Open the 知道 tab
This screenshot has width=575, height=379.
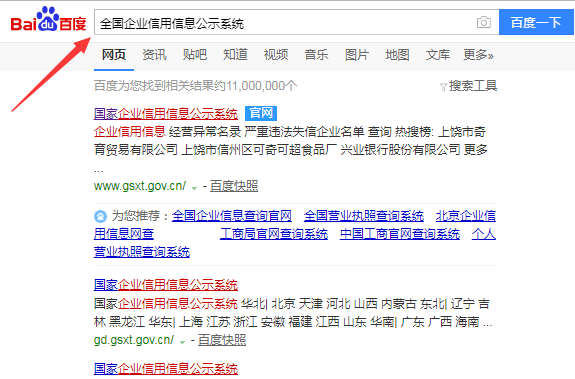click(235, 55)
